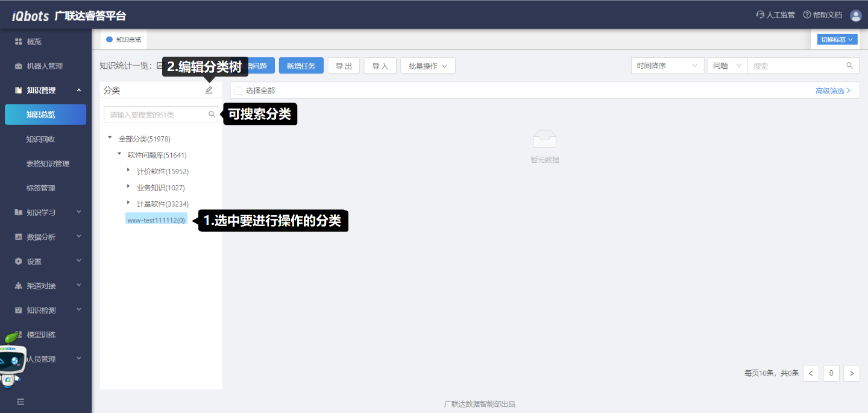868x413 pixels.
Task: Click the magnifier icon in the top search box
Action: pos(849,66)
